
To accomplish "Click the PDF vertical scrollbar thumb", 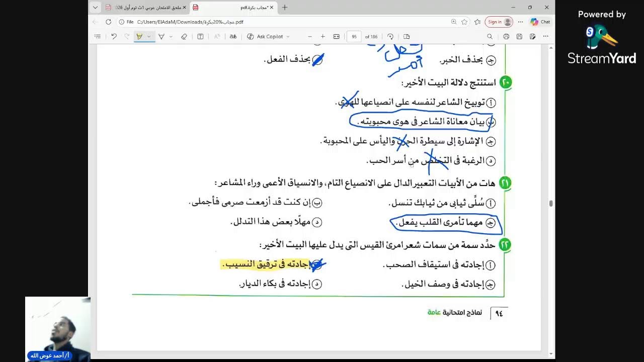I will click(551, 203).
